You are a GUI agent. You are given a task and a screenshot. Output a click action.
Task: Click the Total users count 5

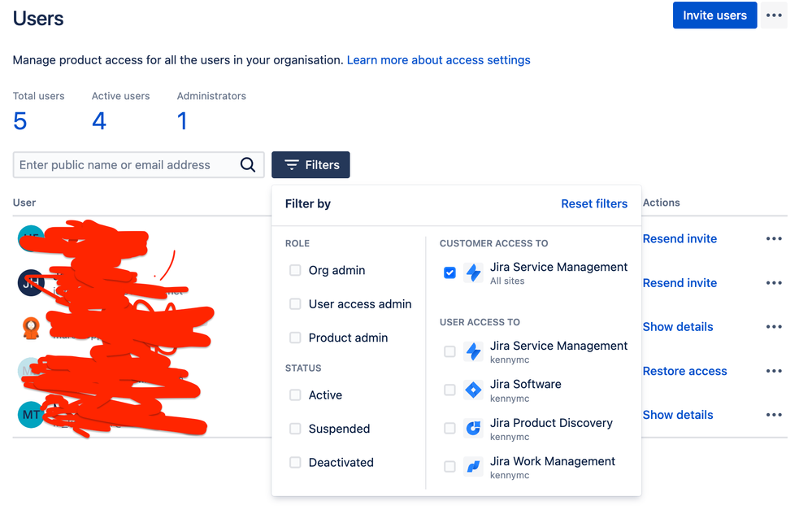[20, 121]
